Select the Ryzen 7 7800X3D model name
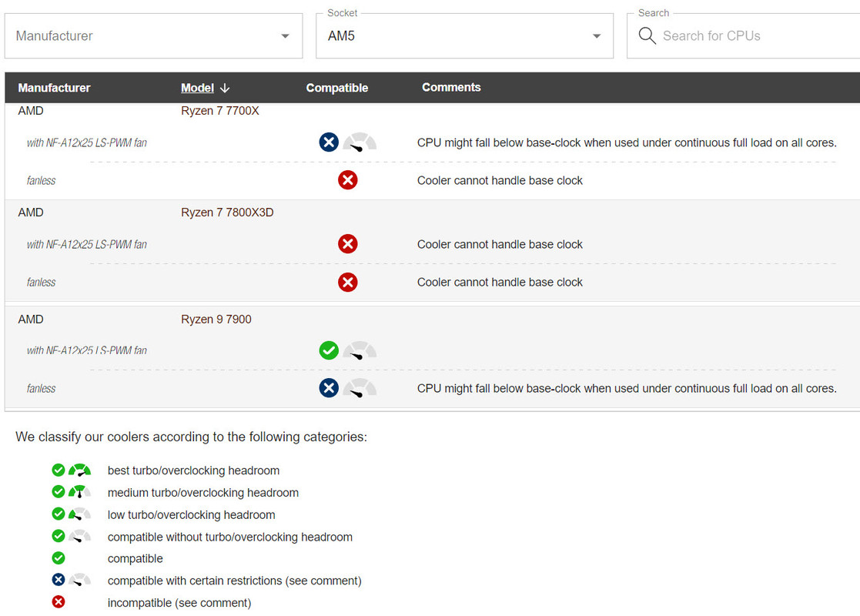This screenshot has height=616, width=860. 227,213
